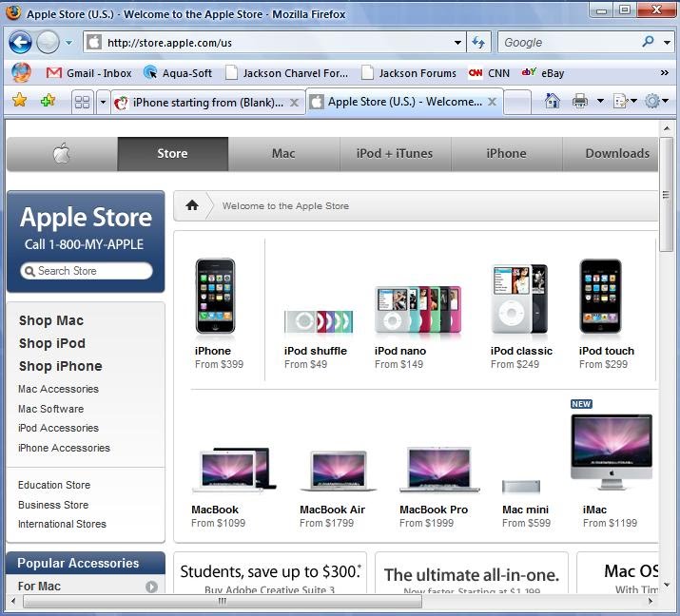
Task: Open the Aqua-Soft bookmark
Action: [x=178, y=73]
